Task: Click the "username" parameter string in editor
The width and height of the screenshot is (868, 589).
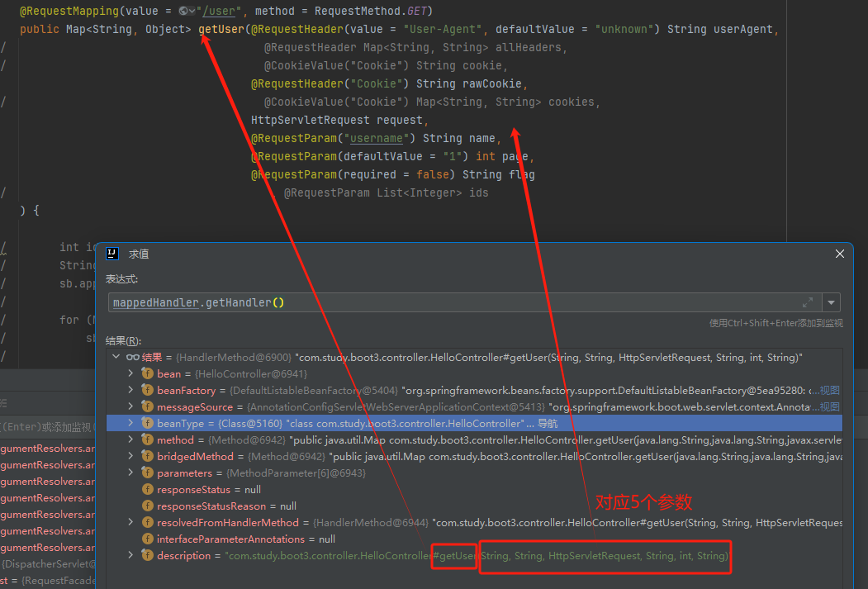Action: 377,138
